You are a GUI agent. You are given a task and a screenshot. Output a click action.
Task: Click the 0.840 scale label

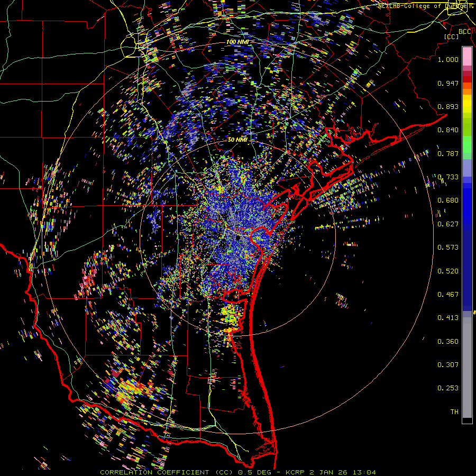click(448, 130)
